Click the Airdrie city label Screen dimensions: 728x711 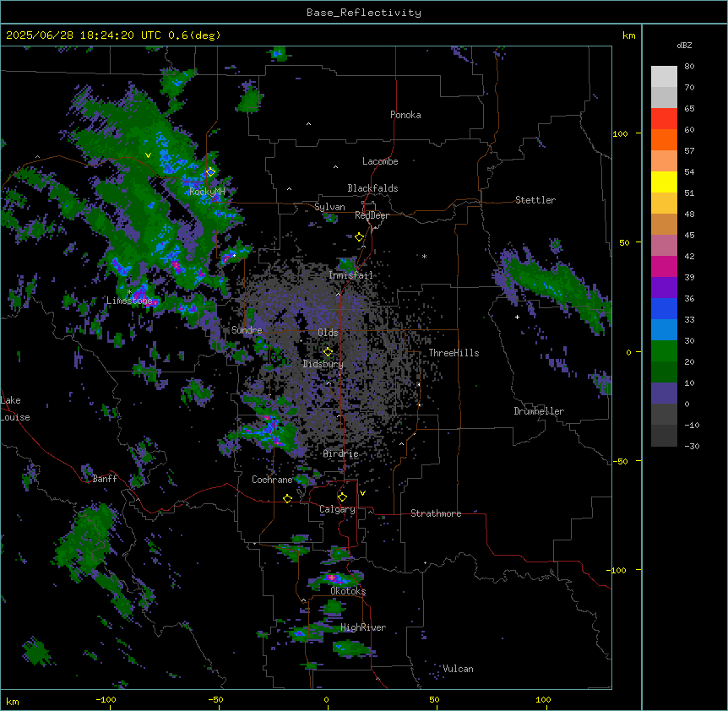pyautogui.click(x=341, y=453)
